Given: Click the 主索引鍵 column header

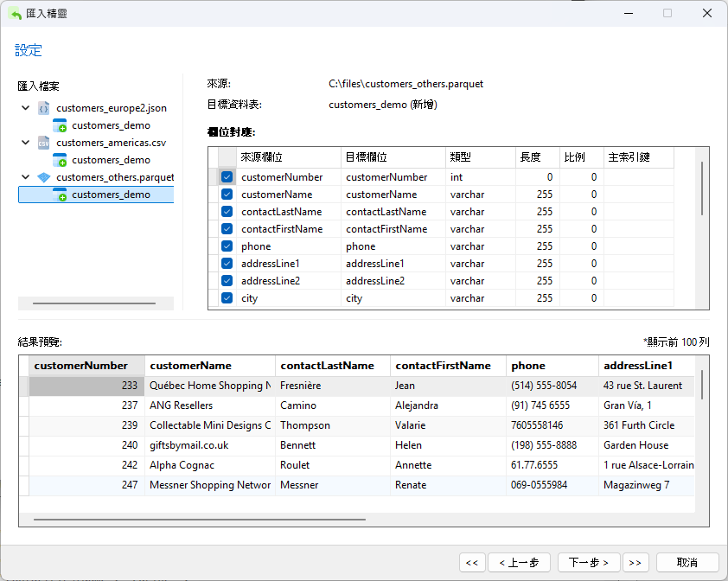Looking at the screenshot, I should pyautogui.click(x=639, y=157).
